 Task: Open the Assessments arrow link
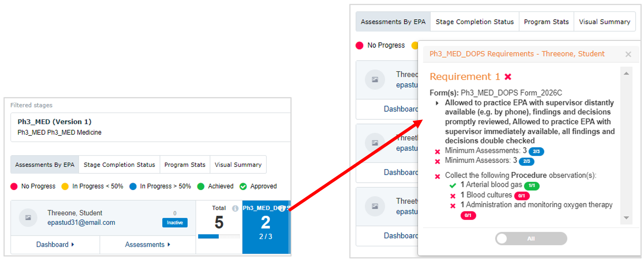[x=148, y=245]
